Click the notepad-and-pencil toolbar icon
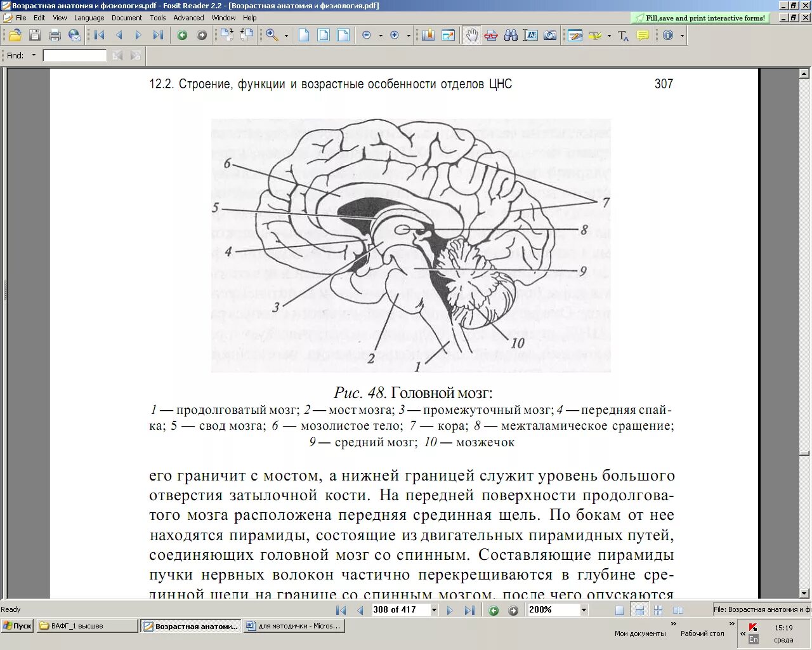 pyautogui.click(x=575, y=36)
